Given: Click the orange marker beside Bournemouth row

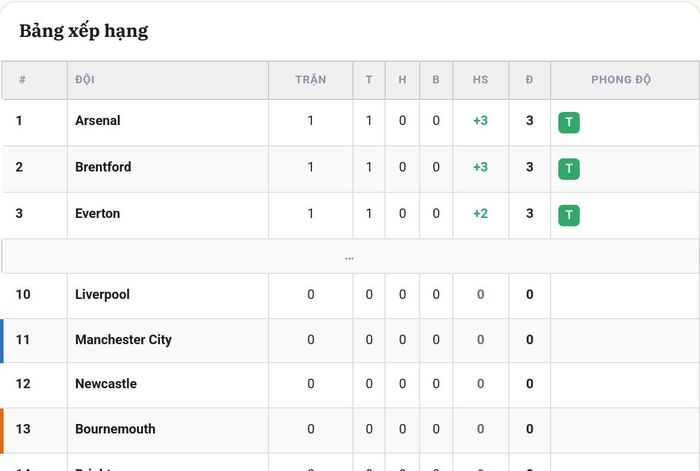Looking at the screenshot, I should (x=2, y=430).
